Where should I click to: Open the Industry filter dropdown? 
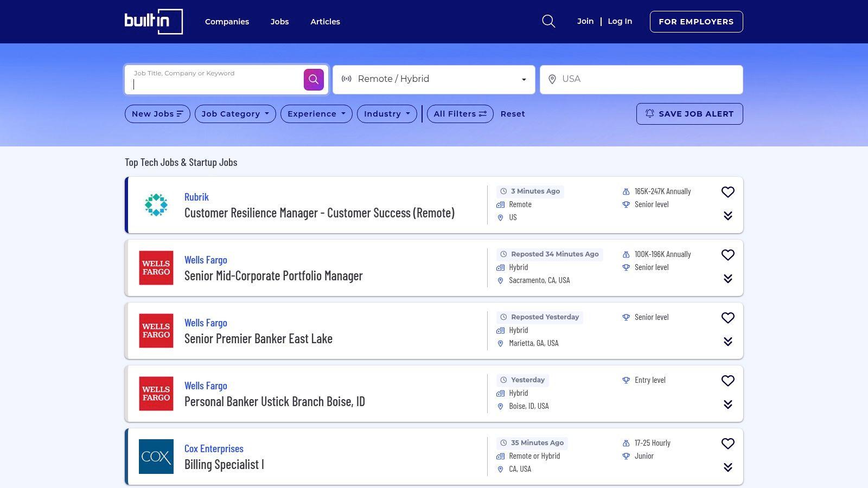click(x=387, y=114)
